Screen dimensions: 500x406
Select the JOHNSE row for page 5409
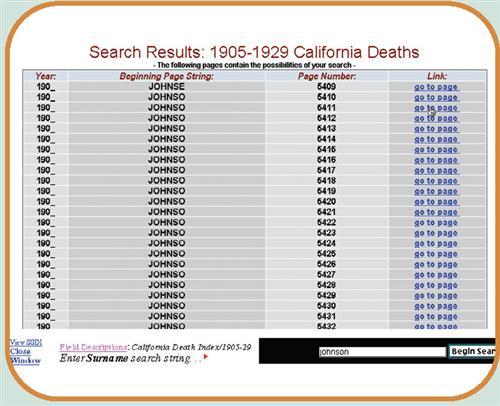[x=255, y=87]
